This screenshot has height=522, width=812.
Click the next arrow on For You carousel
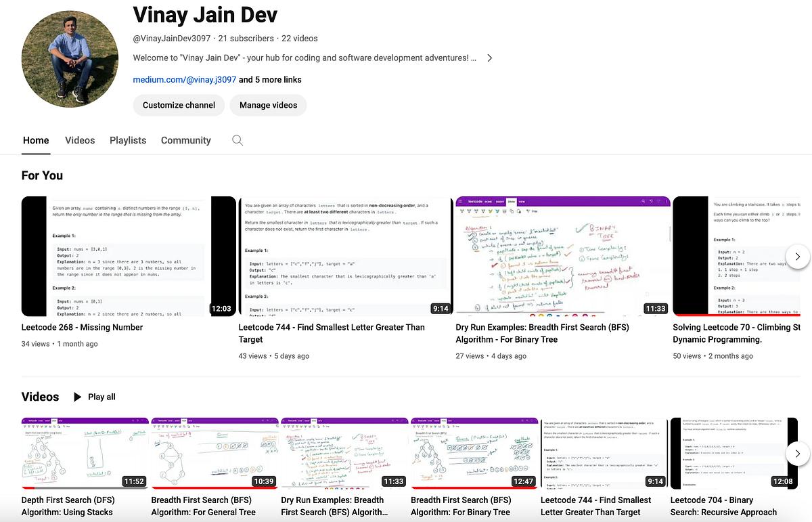pos(798,257)
